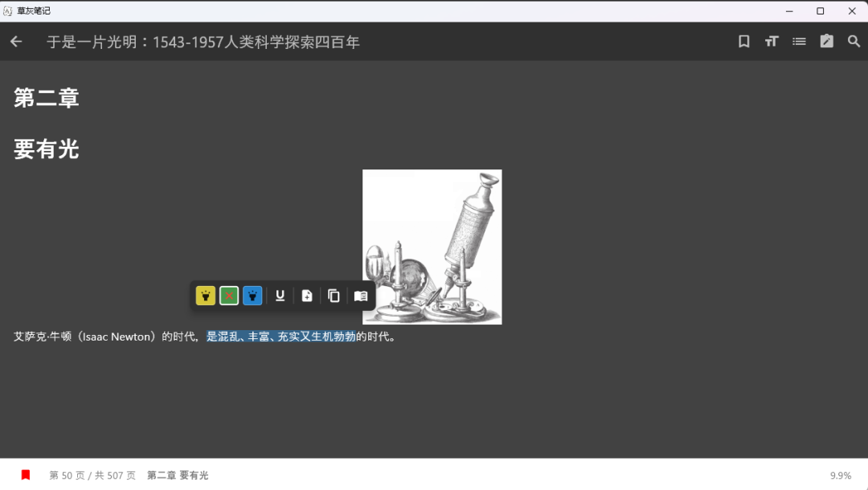This screenshot has width=868, height=490.
Task: Apply yellow highlight to selected text
Action: pyautogui.click(x=206, y=296)
